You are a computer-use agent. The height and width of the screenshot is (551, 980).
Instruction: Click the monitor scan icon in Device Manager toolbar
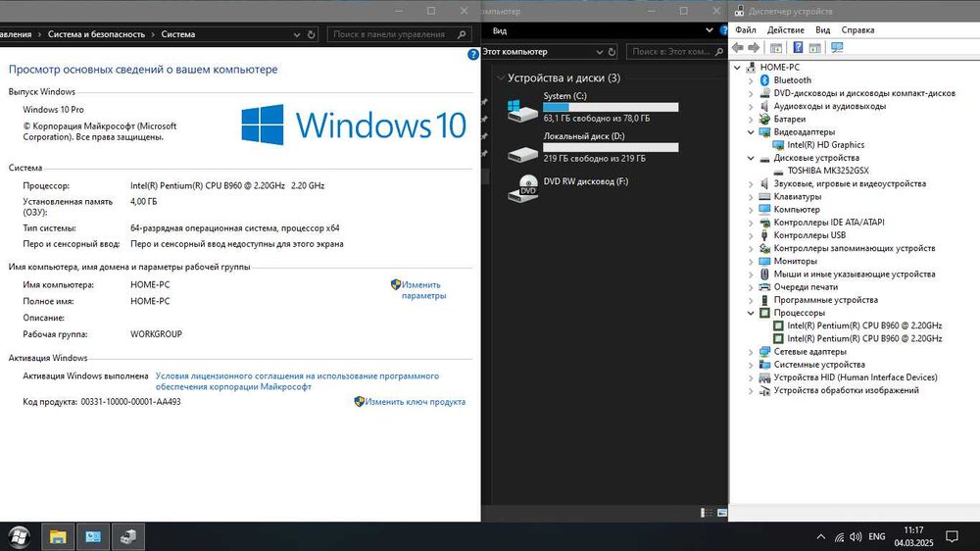pyautogui.click(x=837, y=47)
